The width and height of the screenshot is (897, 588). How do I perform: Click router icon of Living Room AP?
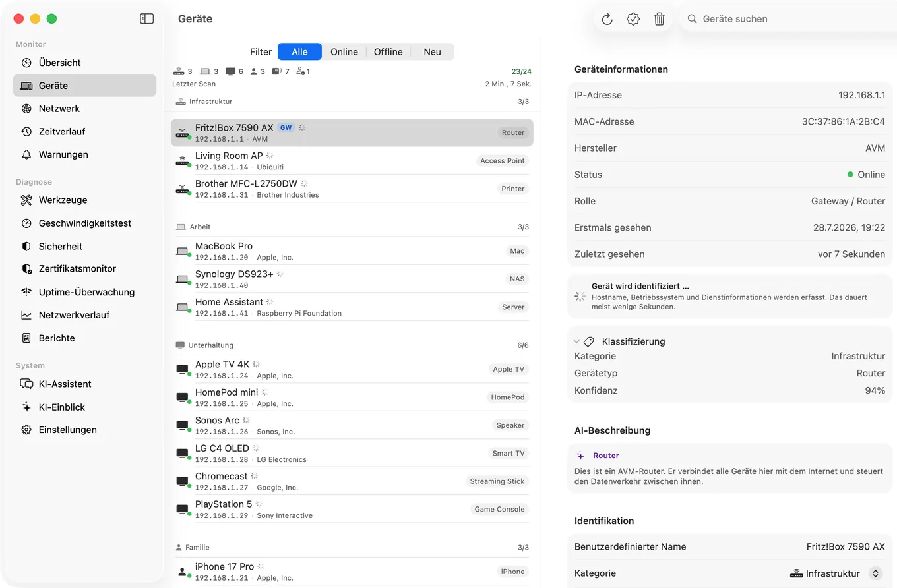click(182, 161)
